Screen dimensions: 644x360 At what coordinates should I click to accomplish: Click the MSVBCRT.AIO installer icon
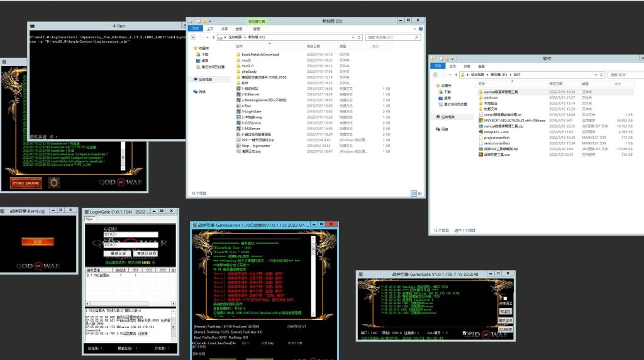click(480, 120)
